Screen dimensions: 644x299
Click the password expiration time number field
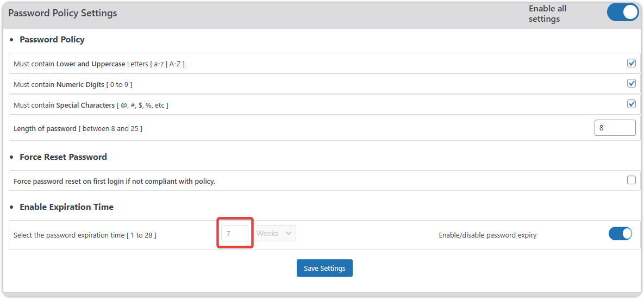(x=235, y=233)
